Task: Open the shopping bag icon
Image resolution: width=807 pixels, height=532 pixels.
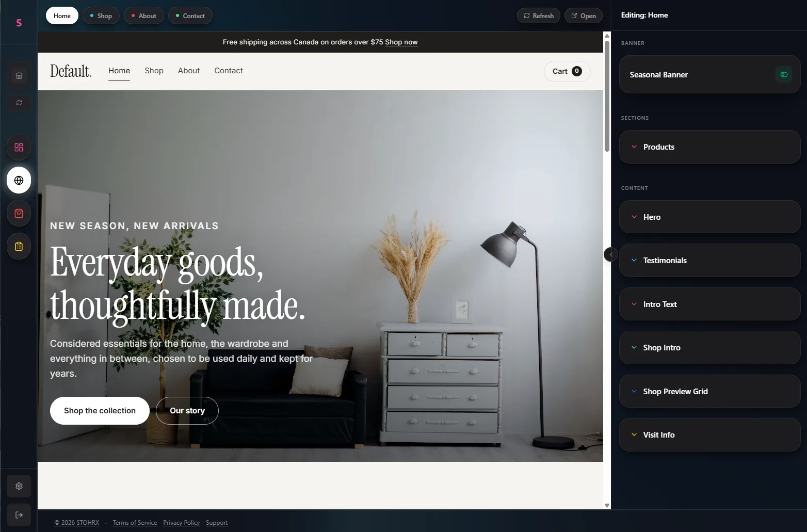Action: click(x=19, y=213)
